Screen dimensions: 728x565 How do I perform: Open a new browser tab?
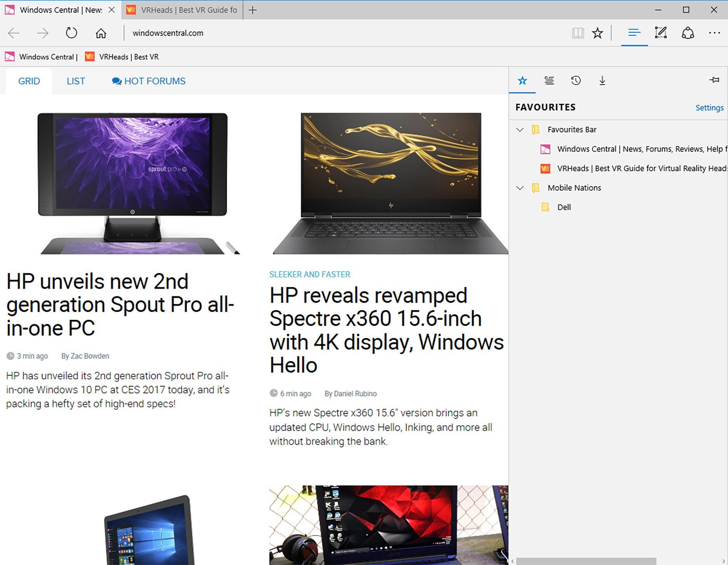(x=252, y=10)
